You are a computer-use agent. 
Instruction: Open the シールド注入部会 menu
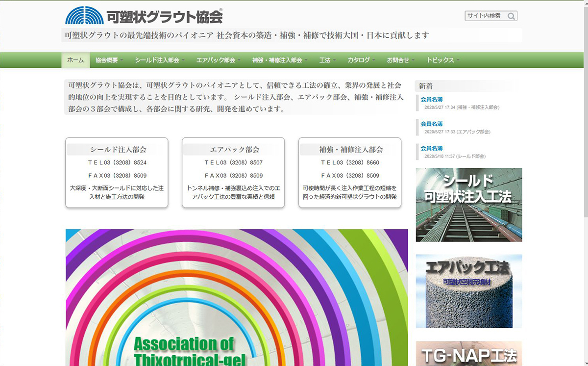click(160, 60)
